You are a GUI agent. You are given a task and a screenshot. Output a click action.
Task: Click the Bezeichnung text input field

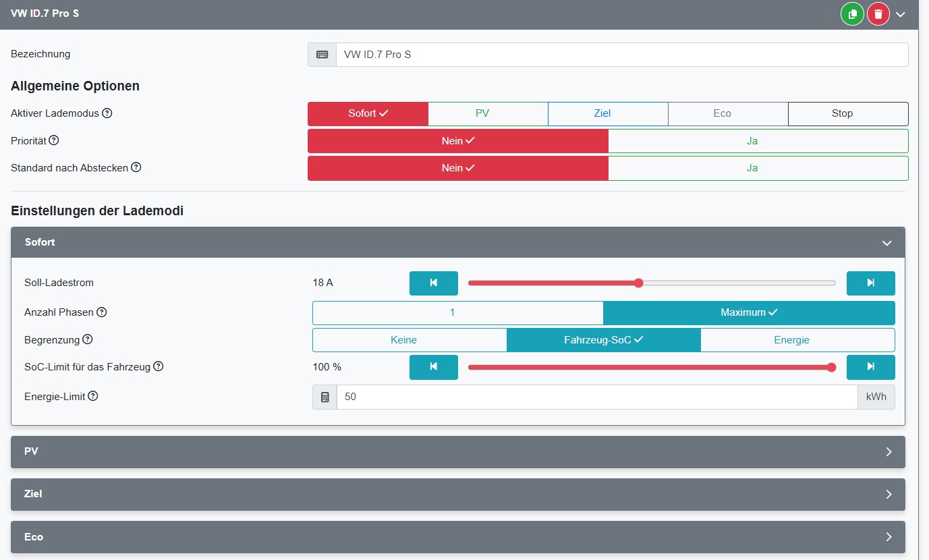click(622, 55)
